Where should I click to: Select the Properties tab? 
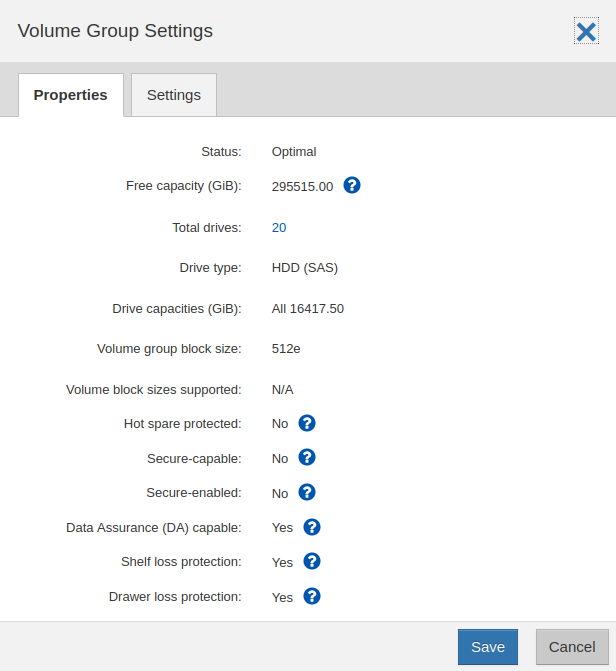pyautogui.click(x=71, y=95)
